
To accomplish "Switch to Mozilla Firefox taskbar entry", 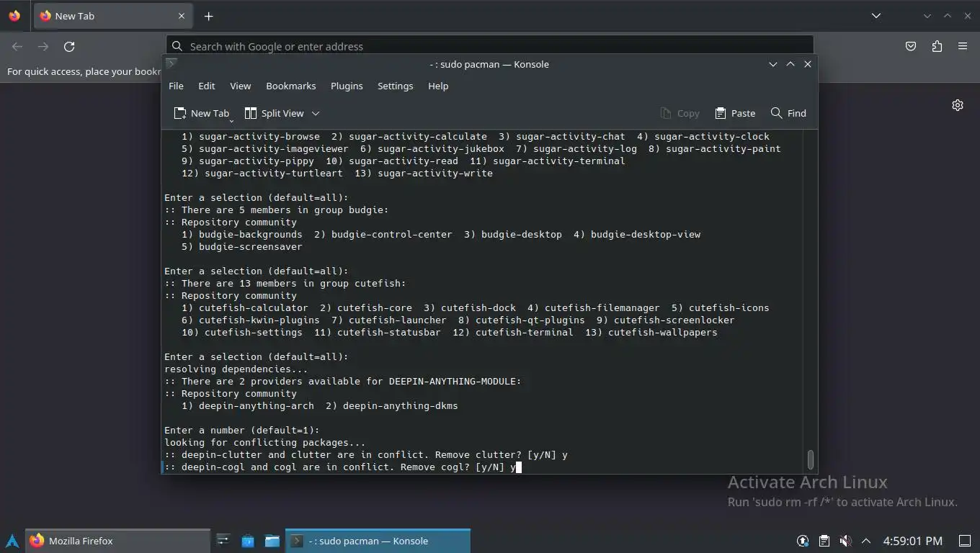I will click(x=118, y=541).
